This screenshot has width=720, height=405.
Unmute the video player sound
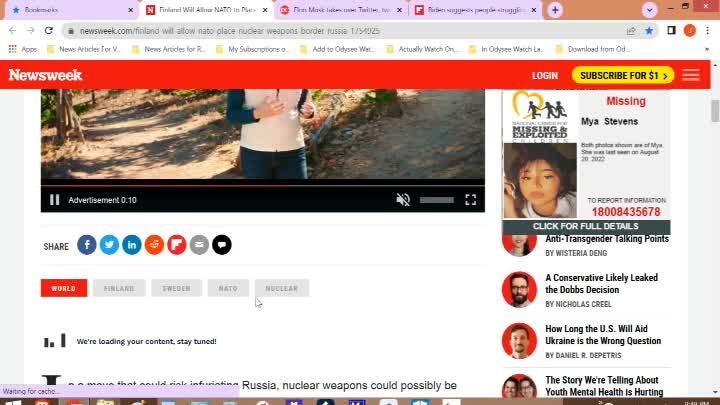(403, 200)
